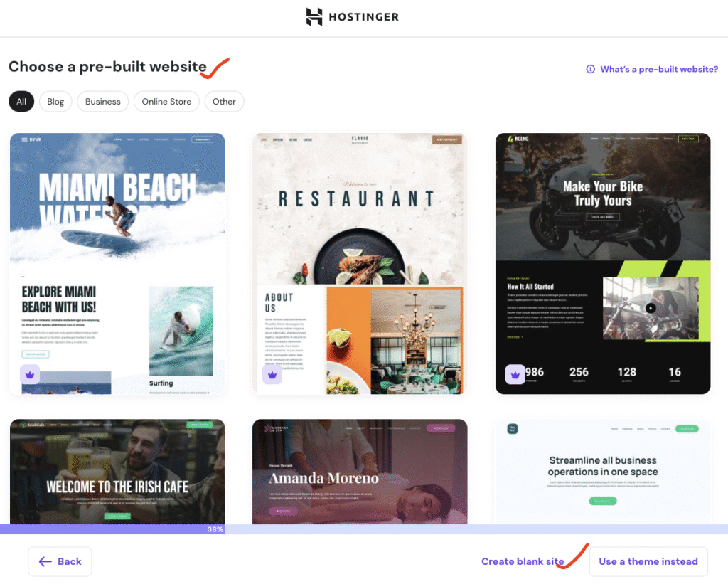Select the Other category filter
Screen dimensions: 728x584
224,102
